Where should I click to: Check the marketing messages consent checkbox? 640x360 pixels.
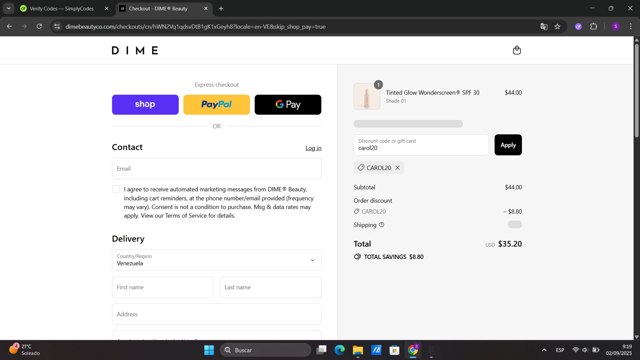pos(116,189)
